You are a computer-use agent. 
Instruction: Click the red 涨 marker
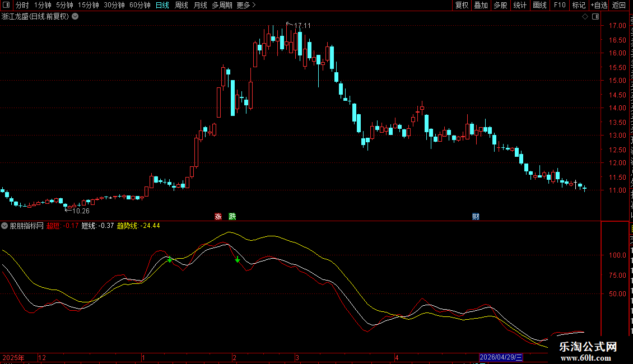coord(218,217)
